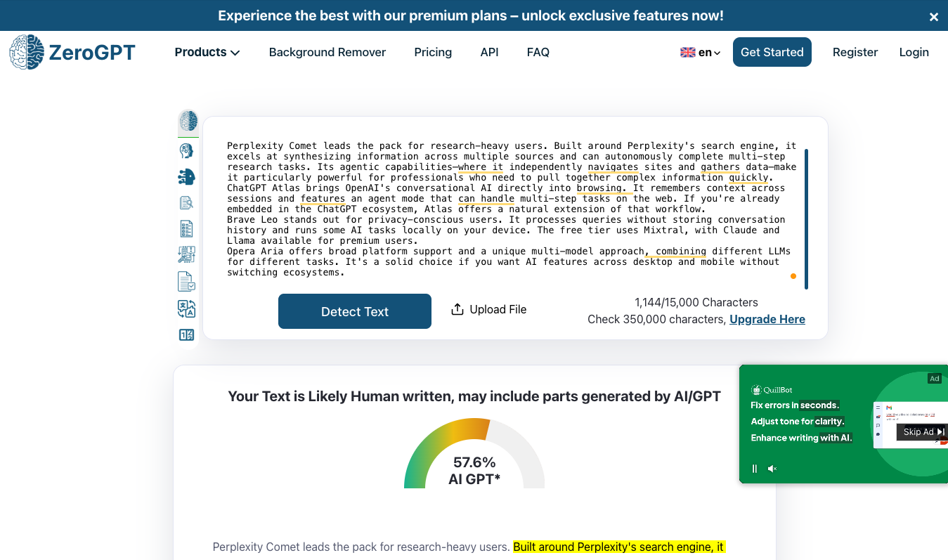Mute the QuillBot video ad
Screen dimensions: 948x560
click(772, 468)
